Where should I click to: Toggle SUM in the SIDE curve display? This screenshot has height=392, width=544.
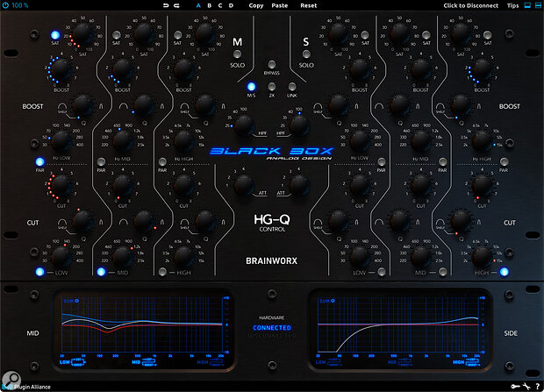326,301
